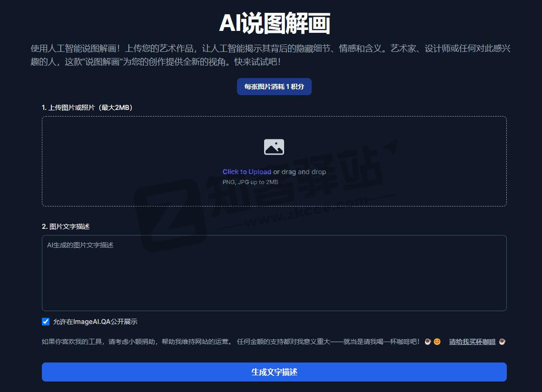Click the '1. 上传图片或照片（最大2MB）' heading
The image size is (542, 392).
(x=88, y=108)
